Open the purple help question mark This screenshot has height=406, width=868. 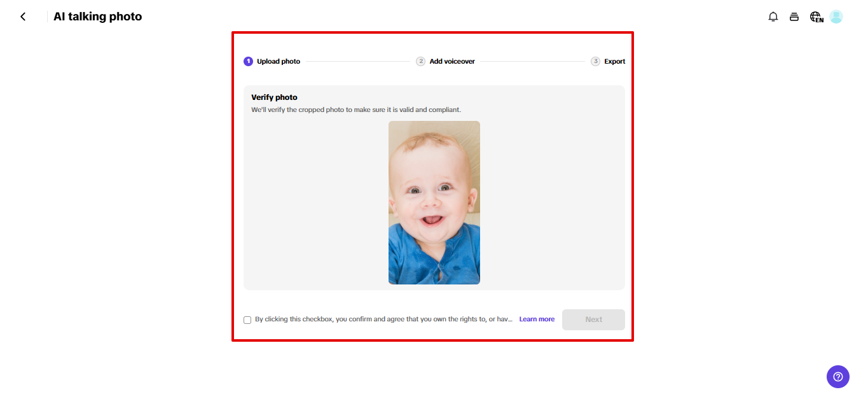point(838,376)
